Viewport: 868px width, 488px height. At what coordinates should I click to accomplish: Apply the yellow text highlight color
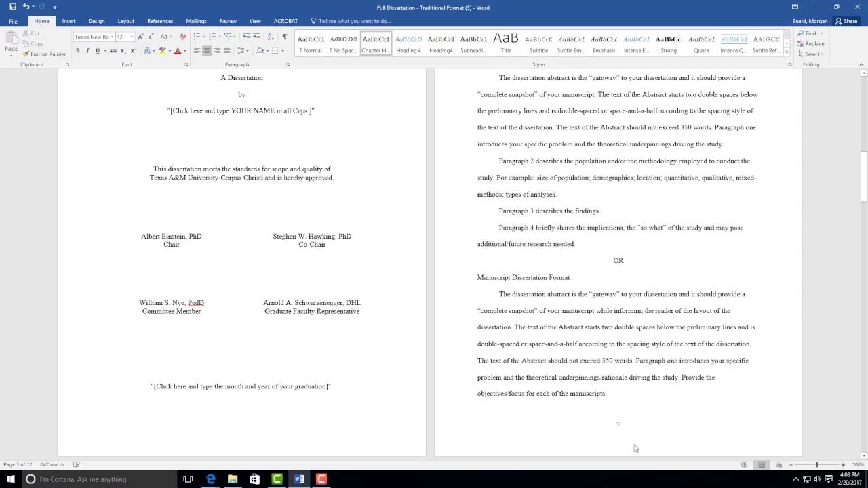162,51
